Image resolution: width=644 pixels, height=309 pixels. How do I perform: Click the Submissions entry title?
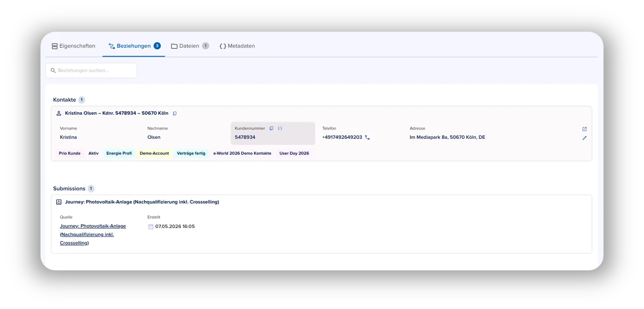tap(142, 202)
